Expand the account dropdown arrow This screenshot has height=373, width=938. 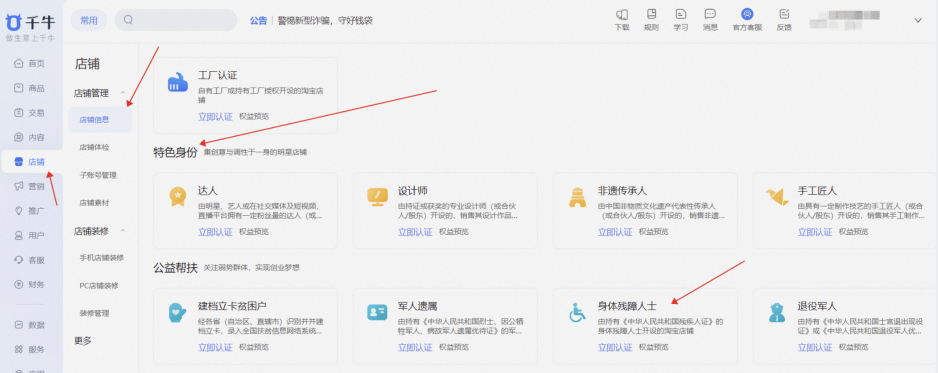tap(918, 20)
